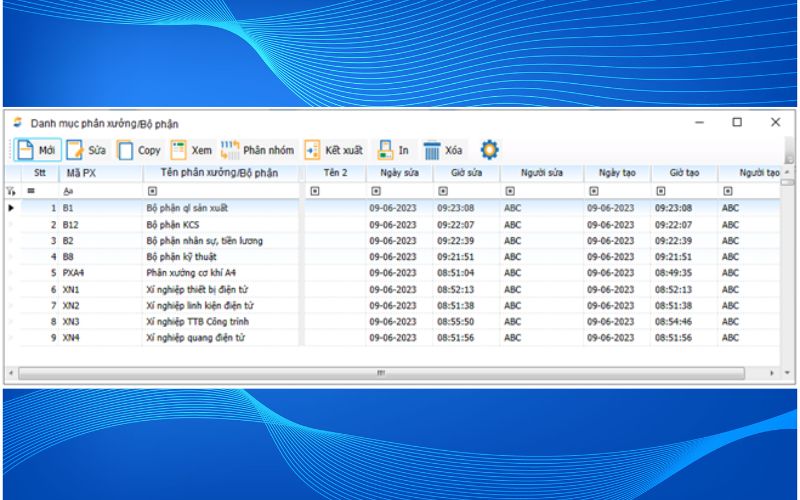Click the In (Print) printer icon
Image resolution: width=800 pixels, height=500 pixels.
pyautogui.click(x=384, y=150)
